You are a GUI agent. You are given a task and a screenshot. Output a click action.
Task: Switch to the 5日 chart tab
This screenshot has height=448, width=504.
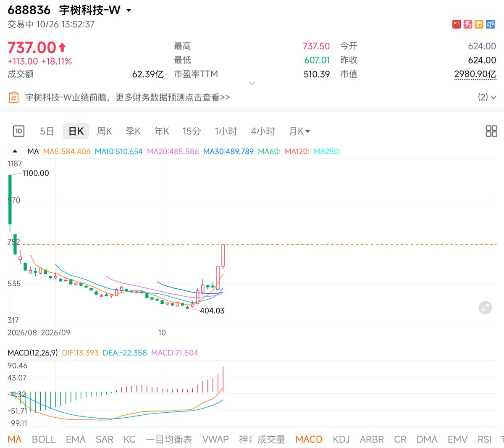tap(47, 132)
